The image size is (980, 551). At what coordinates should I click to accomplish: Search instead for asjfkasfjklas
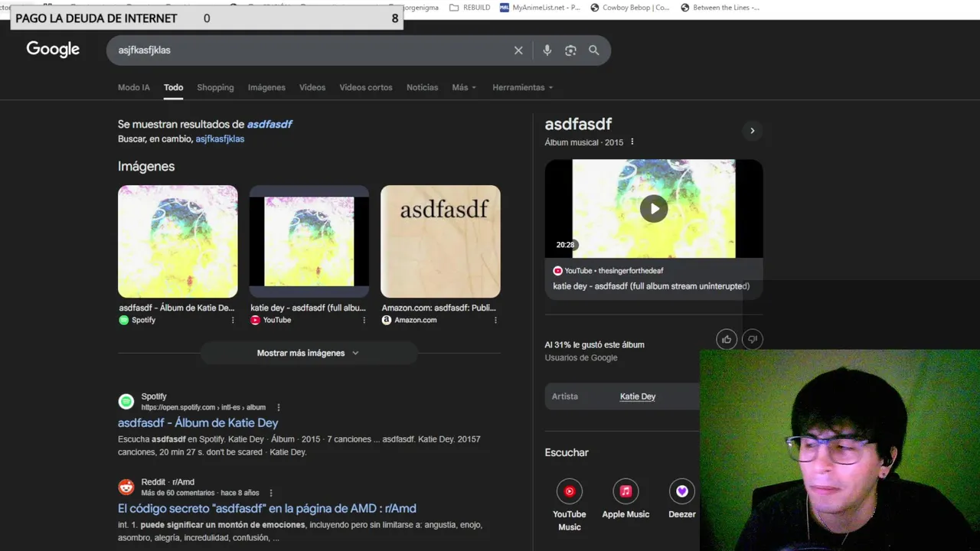pyautogui.click(x=220, y=139)
